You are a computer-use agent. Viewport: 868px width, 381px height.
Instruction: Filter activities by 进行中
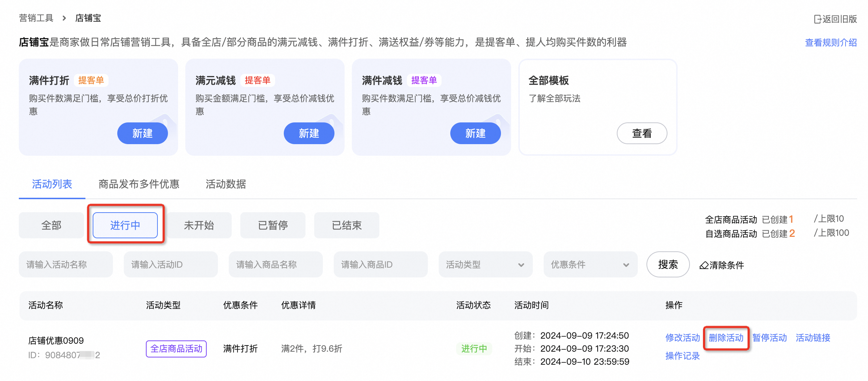(125, 225)
